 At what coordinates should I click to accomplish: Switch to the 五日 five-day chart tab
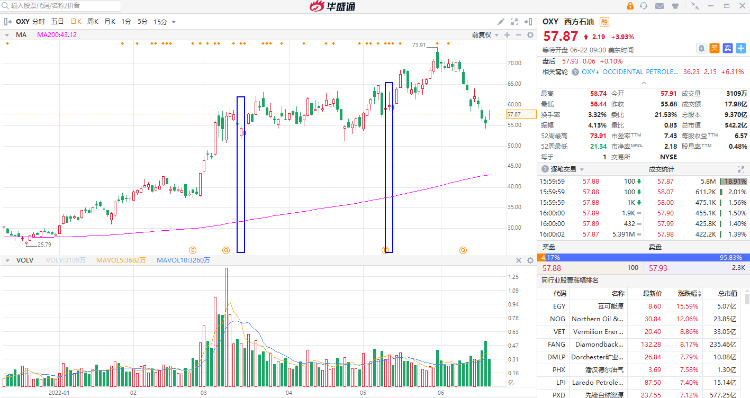click(x=57, y=22)
